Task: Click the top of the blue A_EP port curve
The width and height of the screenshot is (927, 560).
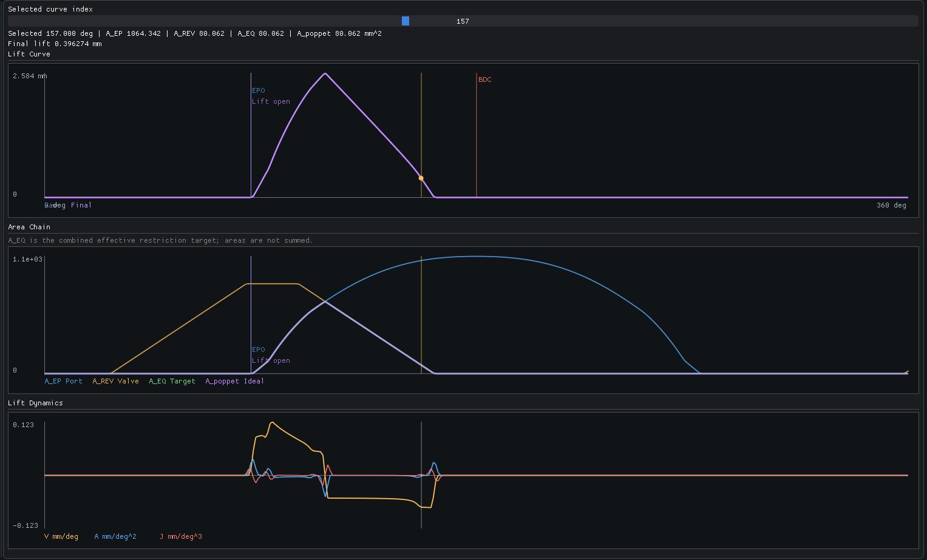Action: (x=476, y=256)
